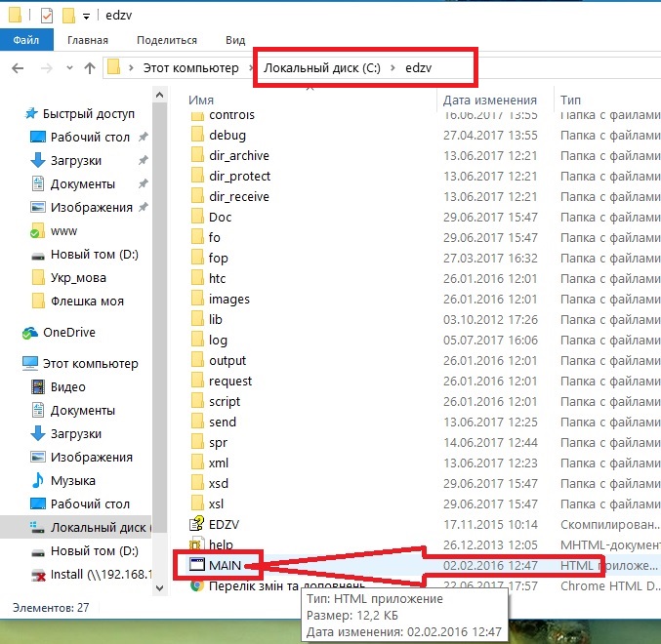661x644 pixels.
Task: Open Музыка in the navigation pane
Action: click(72, 480)
